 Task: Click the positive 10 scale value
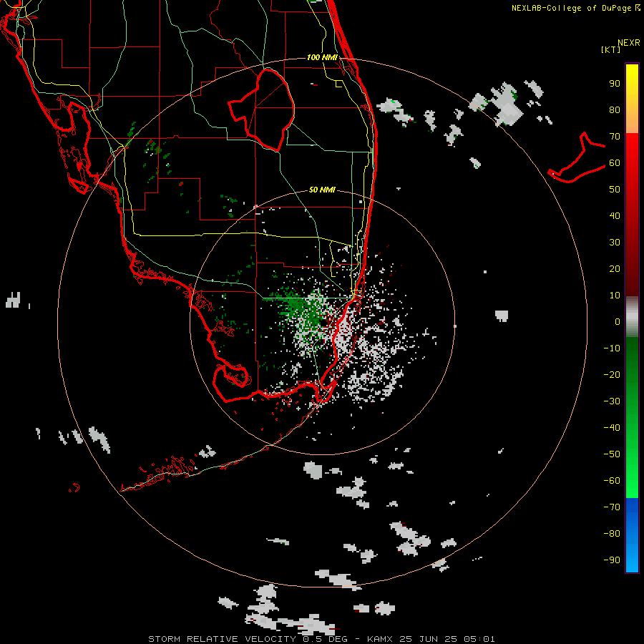pyautogui.click(x=615, y=296)
